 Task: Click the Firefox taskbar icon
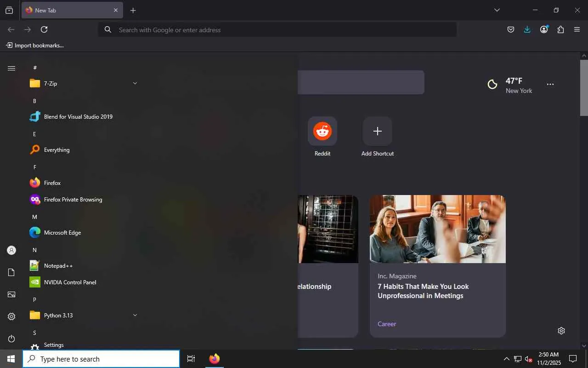click(x=214, y=359)
